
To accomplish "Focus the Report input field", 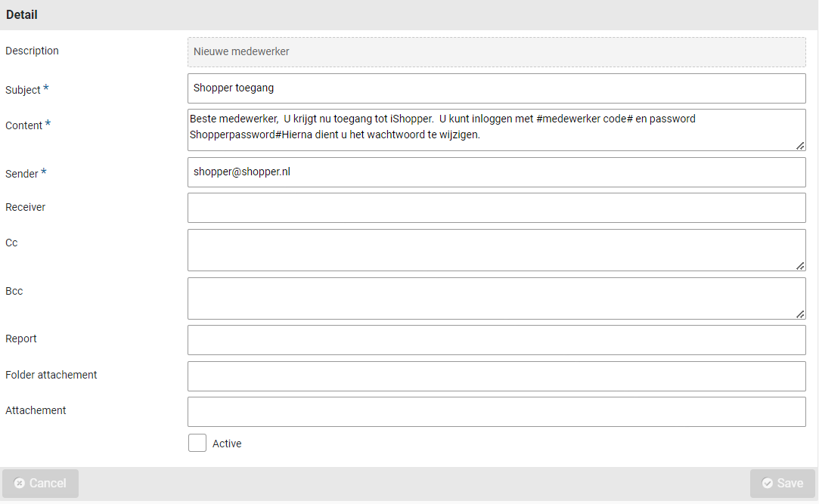I will pyautogui.click(x=496, y=340).
